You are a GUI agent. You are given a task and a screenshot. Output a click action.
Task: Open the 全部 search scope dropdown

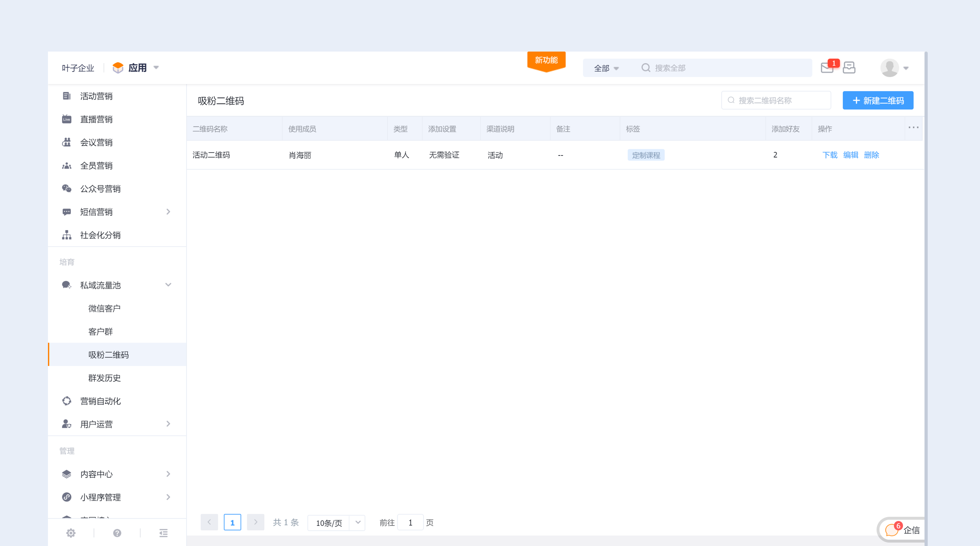coord(606,68)
